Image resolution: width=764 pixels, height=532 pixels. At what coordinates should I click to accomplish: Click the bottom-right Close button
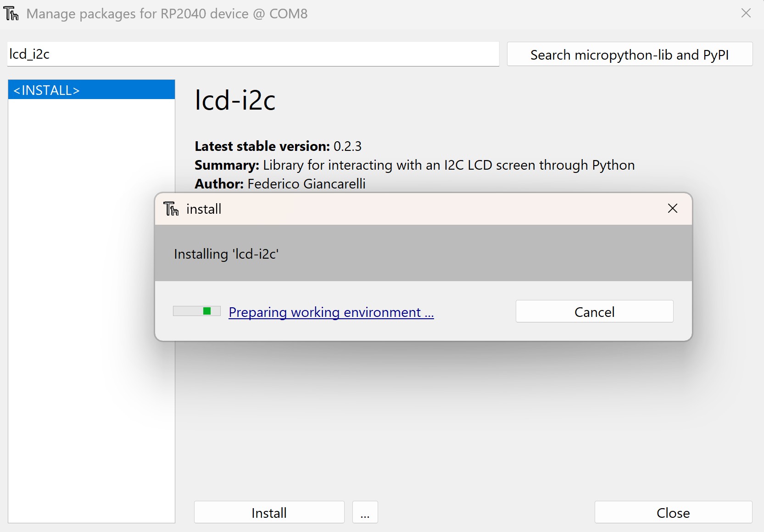tap(673, 512)
